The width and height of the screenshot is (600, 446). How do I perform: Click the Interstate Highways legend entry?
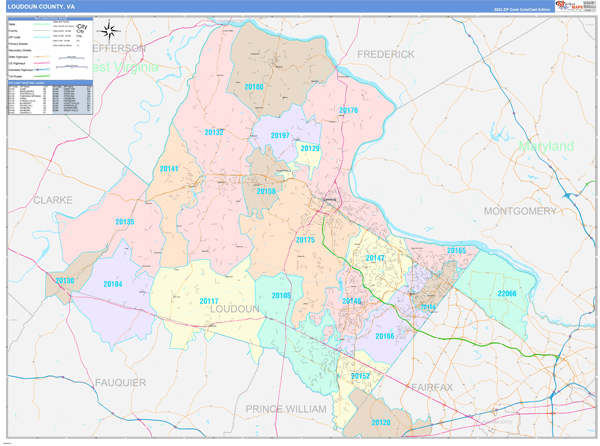(x=30, y=70)
